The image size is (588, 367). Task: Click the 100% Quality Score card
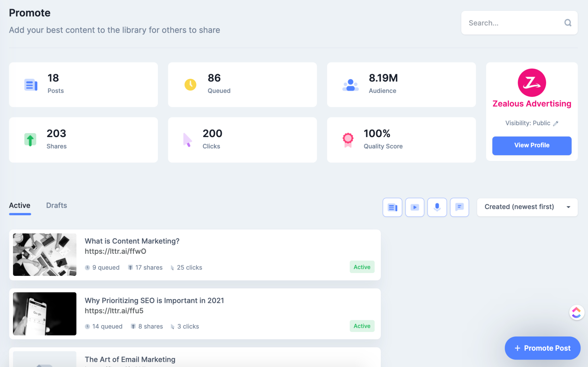[x=401, y=140]
